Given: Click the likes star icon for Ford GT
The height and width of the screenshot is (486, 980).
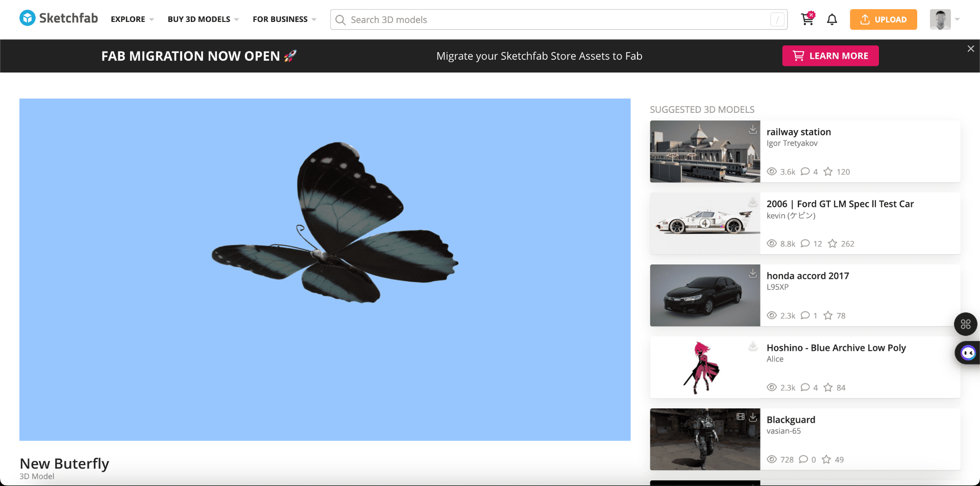Looking at the screenshot, I should point(832,244).
